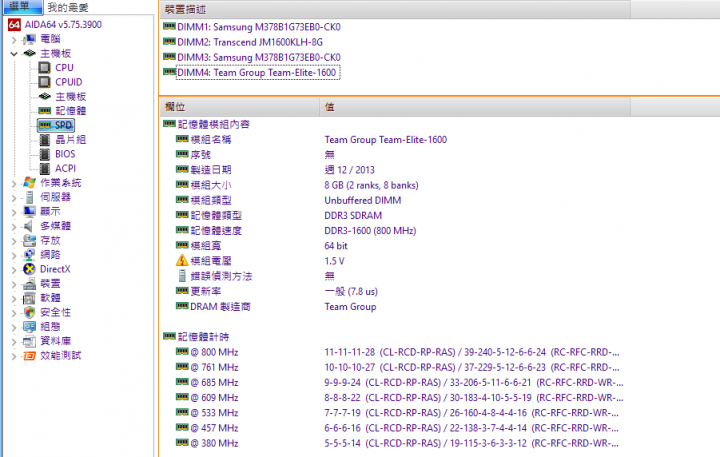This screenshot has height=457, width=720.
Task: Click the 軟體 software icon
Action: click(x=29, y=298)
